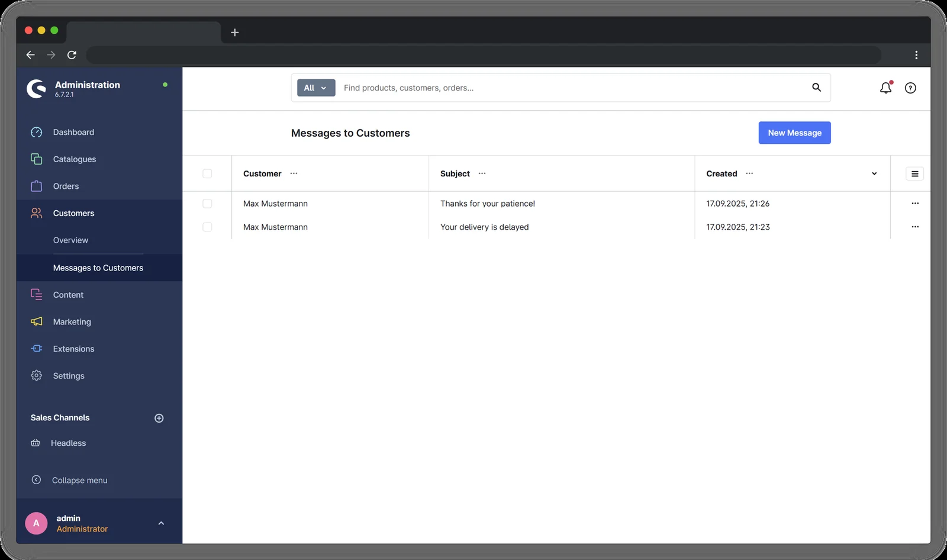Add a new sales channel plus icon
This screenshot has height=560, width=947.
click(159, 418)
